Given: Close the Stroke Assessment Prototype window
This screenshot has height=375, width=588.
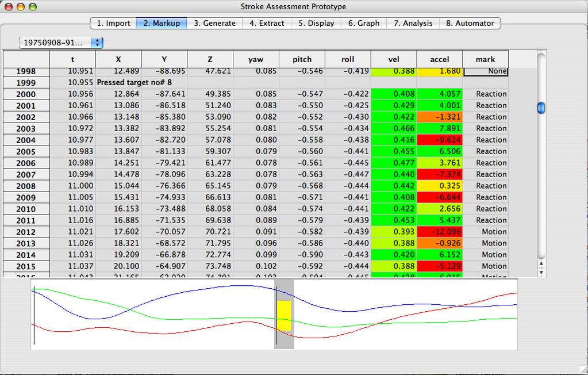Looking at the screenshot, I should pos(8,7).
